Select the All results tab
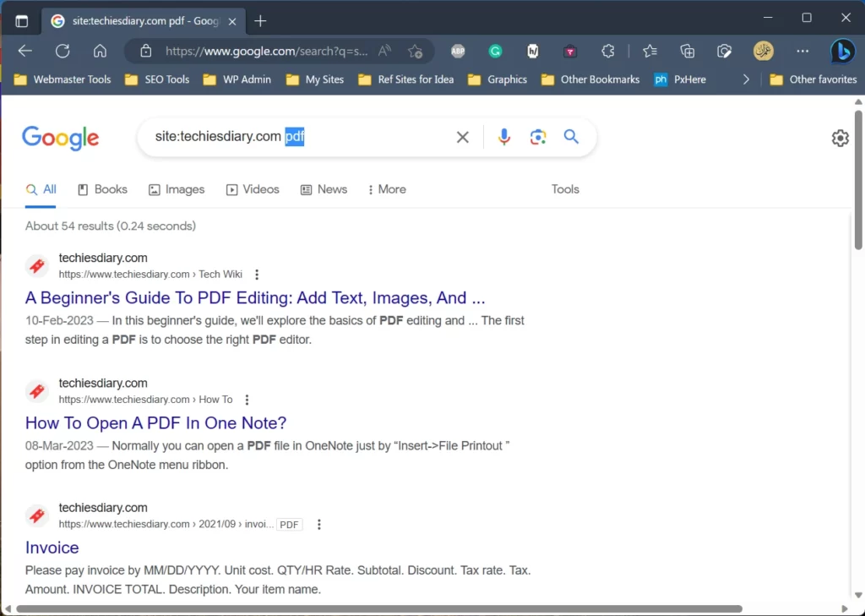865x616 pixels. click(41, 189)
